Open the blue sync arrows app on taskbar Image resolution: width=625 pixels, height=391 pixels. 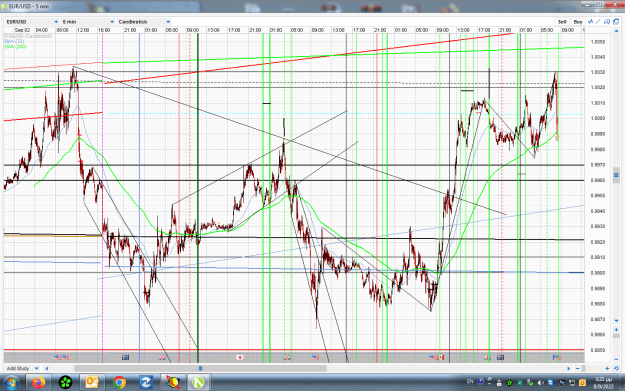(146, 383)
